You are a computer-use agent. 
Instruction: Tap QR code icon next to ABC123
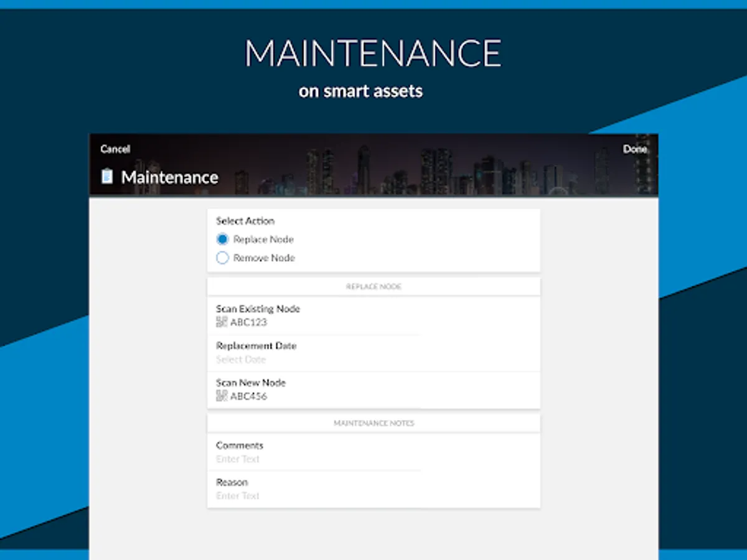[x=222, y=322]
